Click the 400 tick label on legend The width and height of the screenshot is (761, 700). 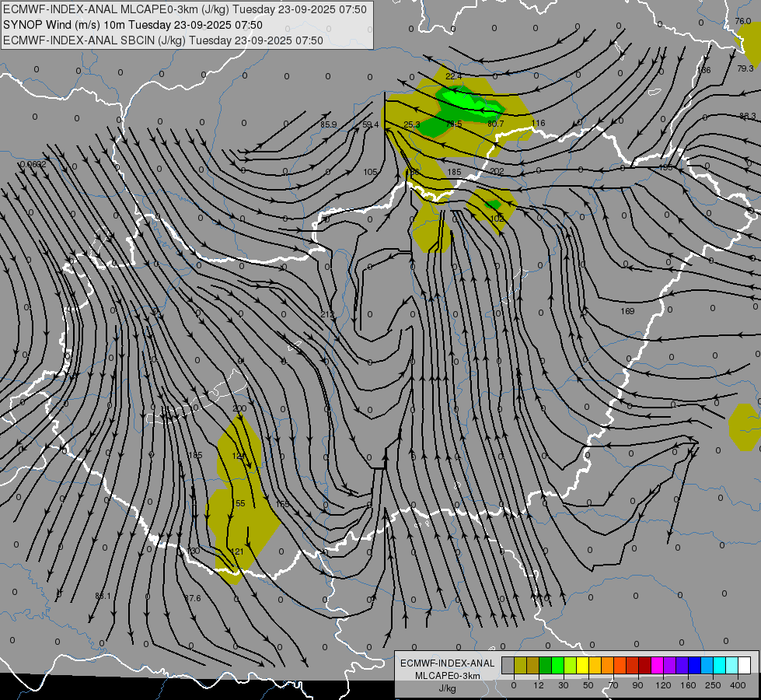(738, 685)
